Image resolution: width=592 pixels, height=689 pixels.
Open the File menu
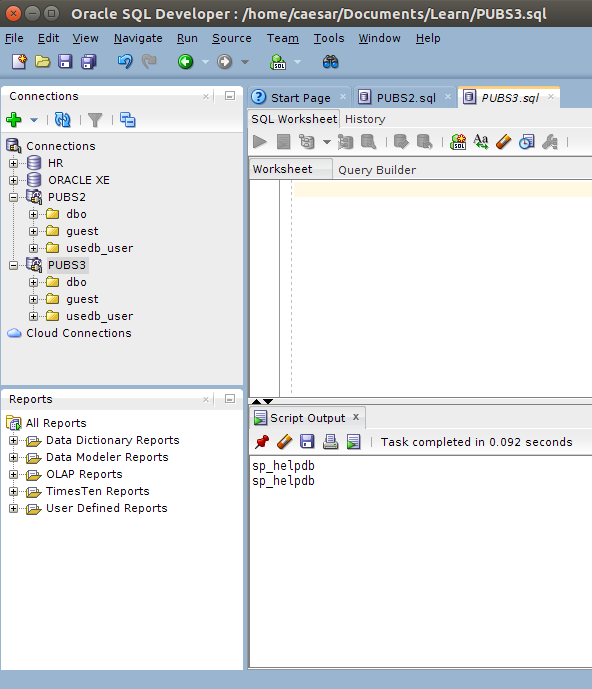click(x=14, y=38)
